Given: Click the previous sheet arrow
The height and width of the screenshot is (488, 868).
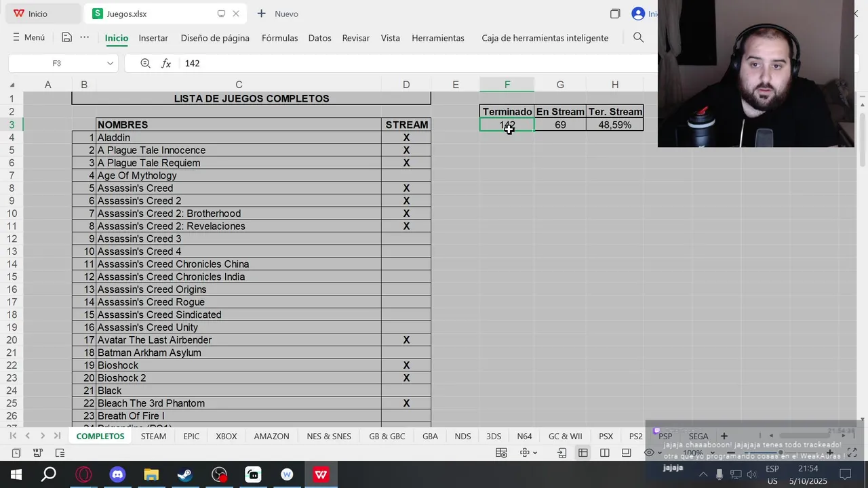Looking at the screenshot, I should point(28,436).
